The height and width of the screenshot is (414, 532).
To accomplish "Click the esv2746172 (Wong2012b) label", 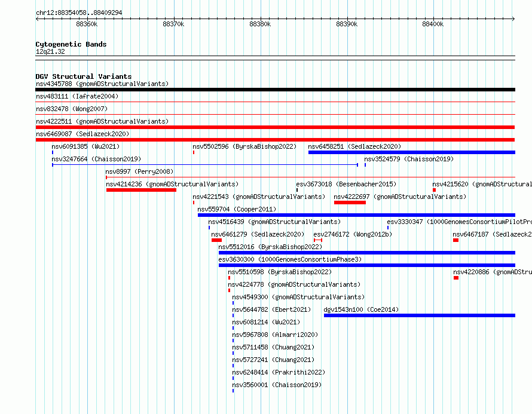I will pos(353,234).
